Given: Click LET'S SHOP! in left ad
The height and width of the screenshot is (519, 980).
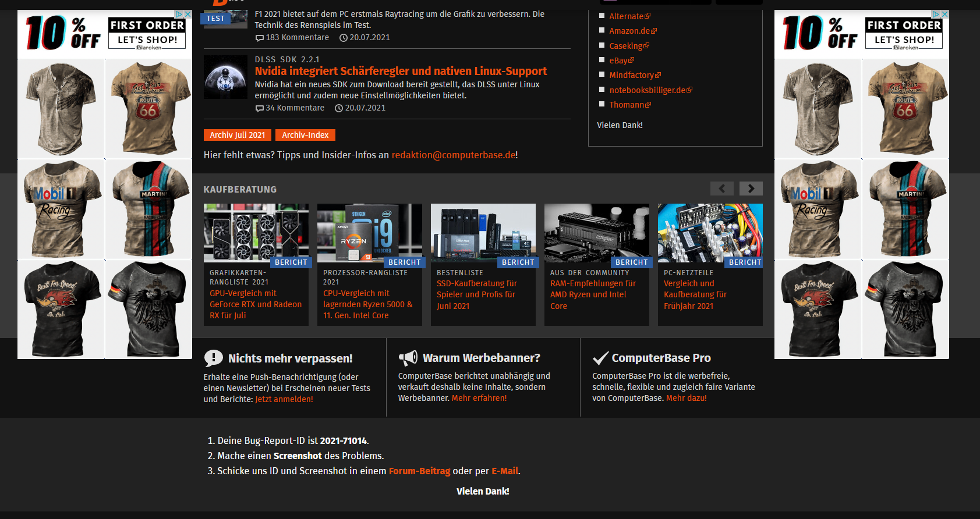Looking at the screenshot, I should click(x=147, y=40).
